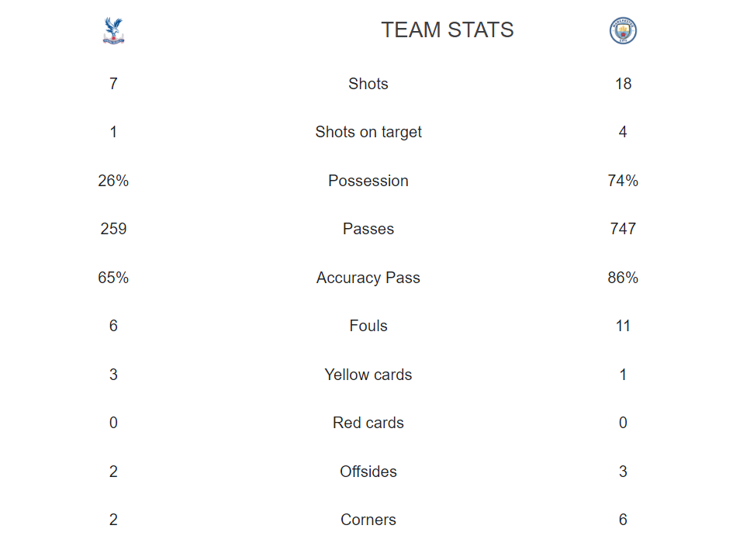Select the 259 passes value
This screenshot has height=560, width=733.
point(113,229)
